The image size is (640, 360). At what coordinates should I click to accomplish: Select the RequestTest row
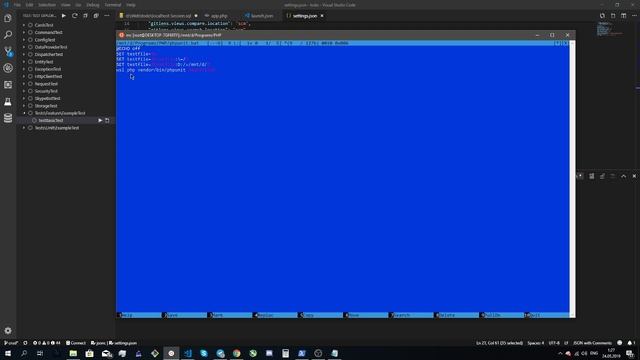click(65, 84)
